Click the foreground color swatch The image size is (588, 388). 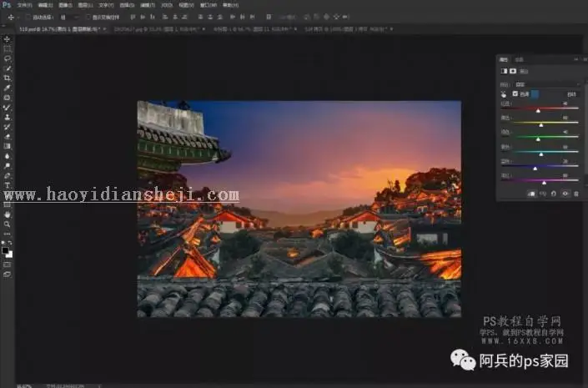coord(5,250)
